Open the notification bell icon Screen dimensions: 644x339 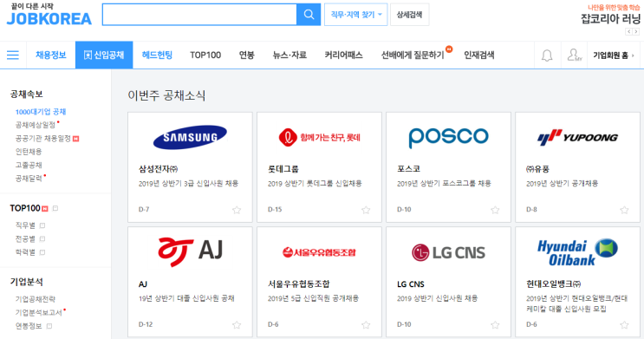pyautogui.click(x=547, y=55)
